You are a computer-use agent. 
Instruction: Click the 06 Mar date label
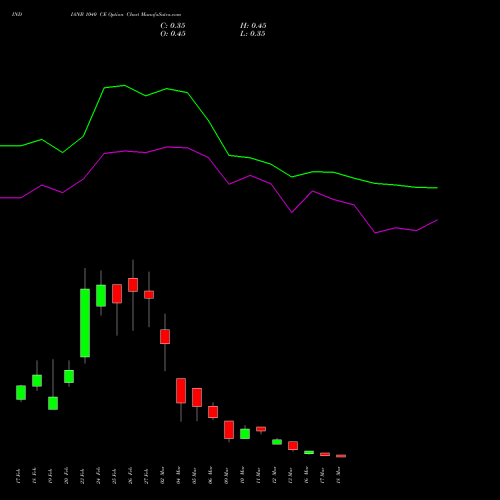click(x=210, y=475)
